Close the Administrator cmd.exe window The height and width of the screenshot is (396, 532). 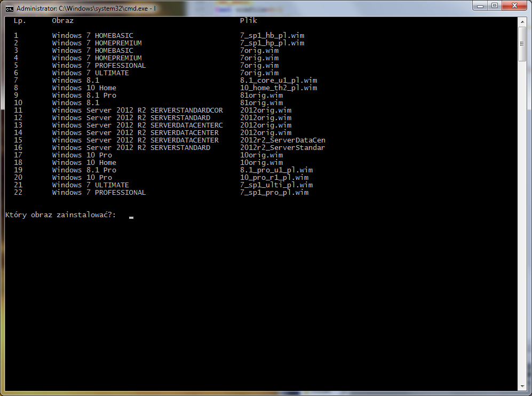[514, 6]
